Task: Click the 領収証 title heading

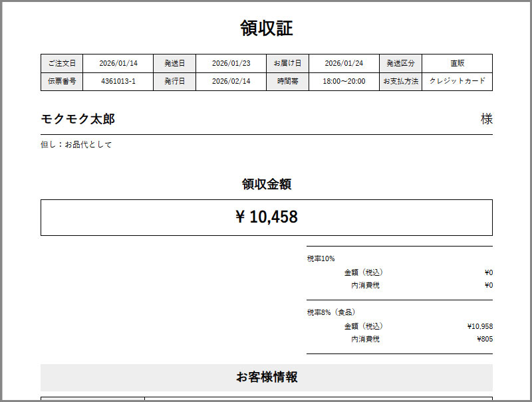Action: 266,29
